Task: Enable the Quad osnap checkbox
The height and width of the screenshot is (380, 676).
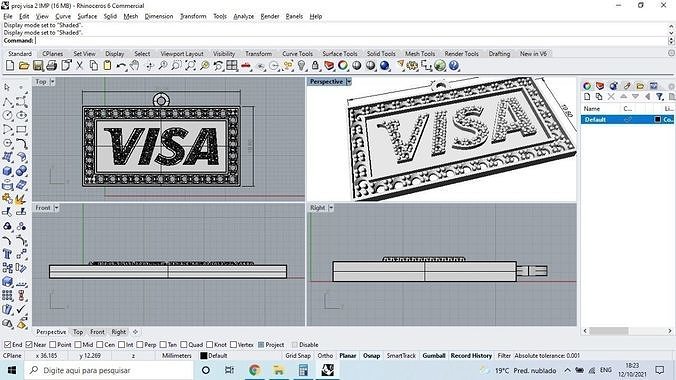Action: point(184,345)
